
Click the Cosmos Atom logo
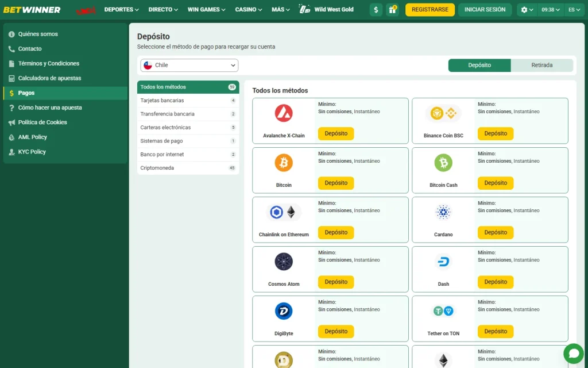[x=284, y=262]
